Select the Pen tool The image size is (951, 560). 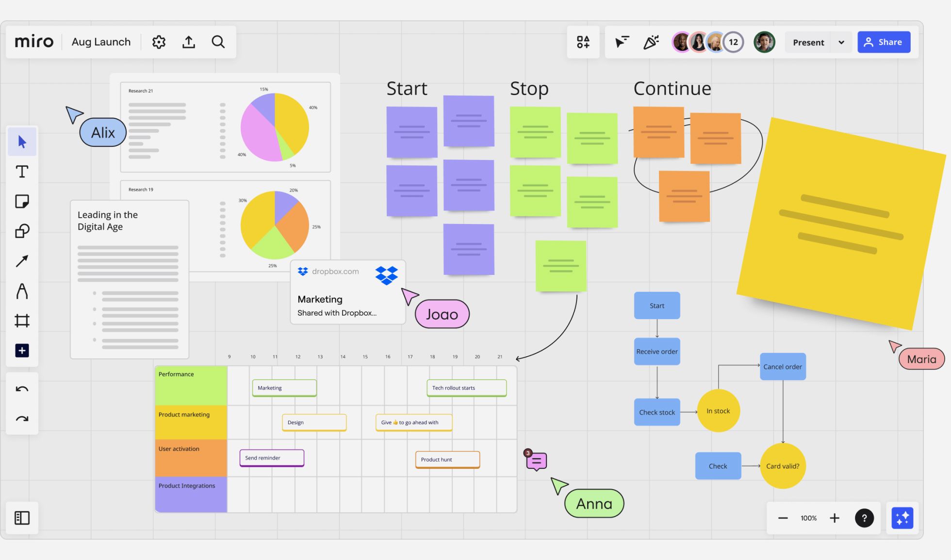[22, 291]
